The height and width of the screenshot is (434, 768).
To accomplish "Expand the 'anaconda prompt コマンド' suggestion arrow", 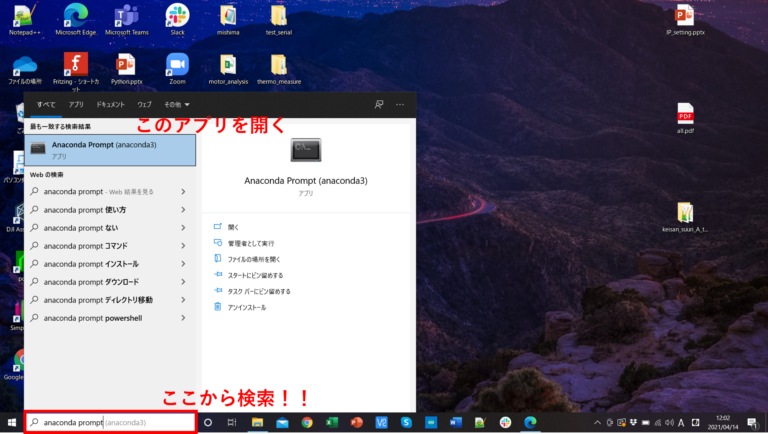I will coord(183,246).
